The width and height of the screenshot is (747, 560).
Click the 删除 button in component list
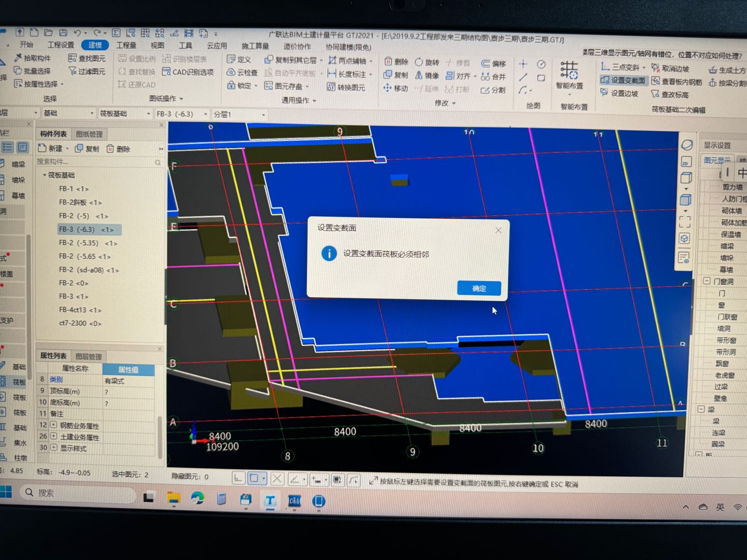coord(118,149)
